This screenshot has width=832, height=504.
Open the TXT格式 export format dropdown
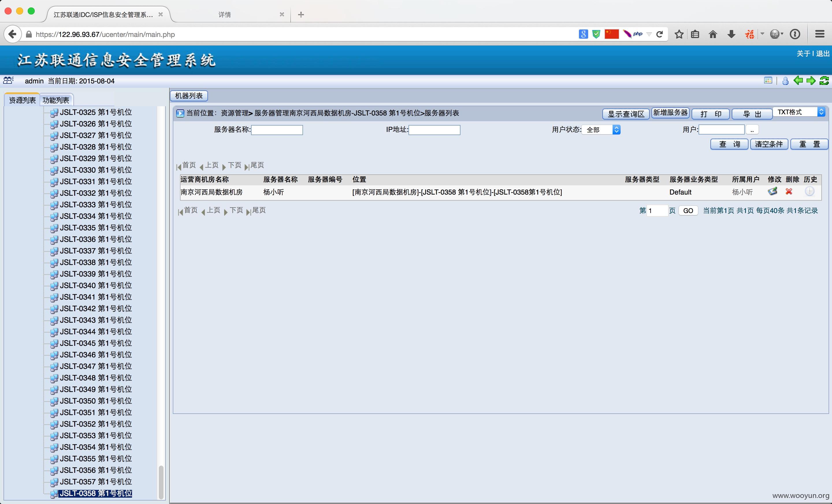(799, 112)
